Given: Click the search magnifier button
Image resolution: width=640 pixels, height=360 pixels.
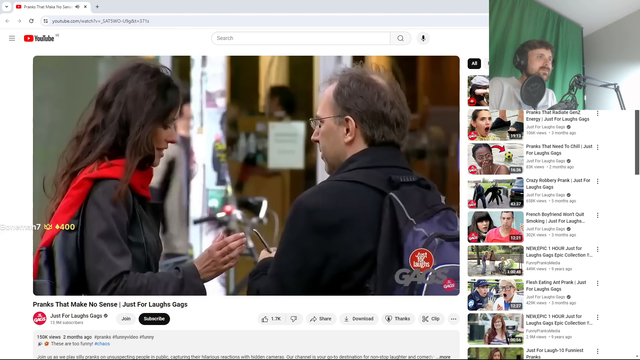Looking at the screenshot, I should (400, 38).
